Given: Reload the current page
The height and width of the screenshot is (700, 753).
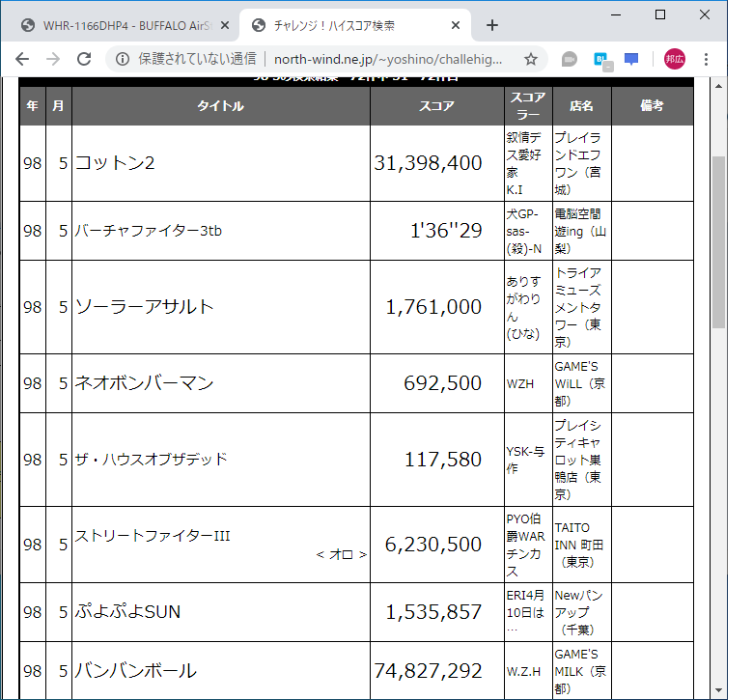Looking at the screenshot, I should (x=84, y=59).
